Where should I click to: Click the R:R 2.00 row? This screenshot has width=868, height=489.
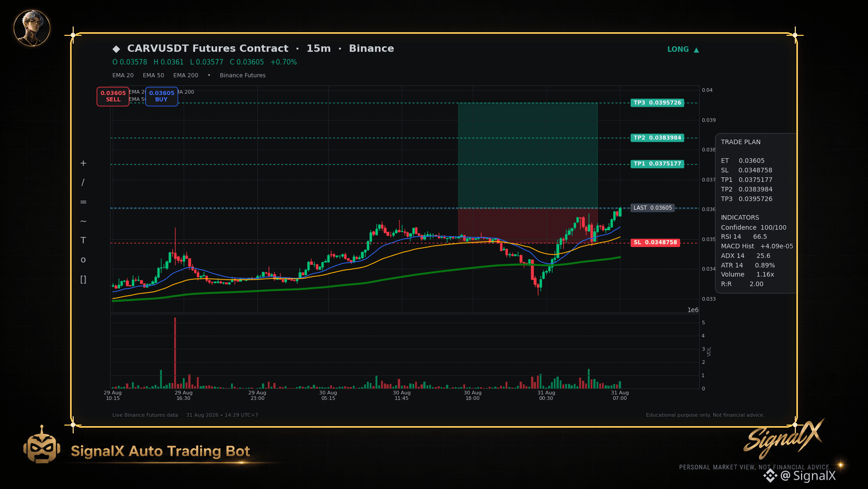742,284
